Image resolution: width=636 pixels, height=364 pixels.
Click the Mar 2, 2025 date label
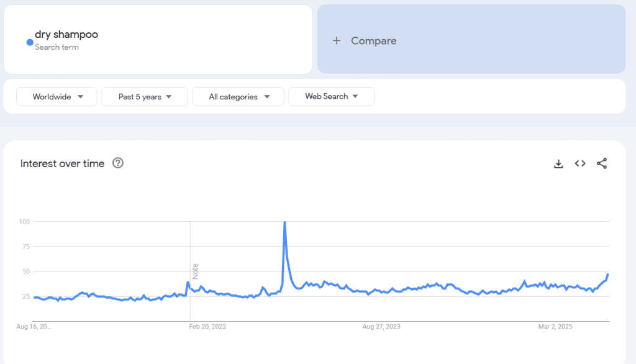pos(554,326)
